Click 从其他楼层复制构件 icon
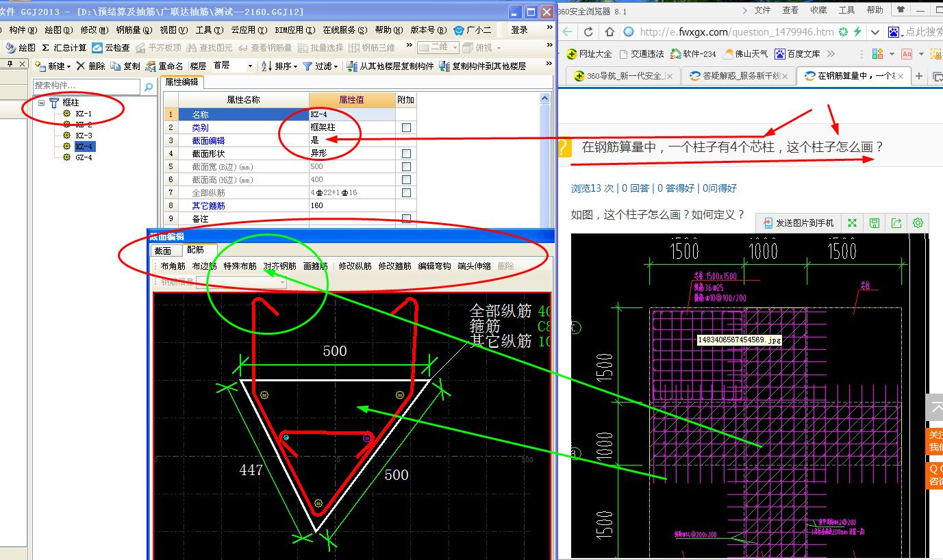This screenshot has height=560, width=943. [352, 66]
